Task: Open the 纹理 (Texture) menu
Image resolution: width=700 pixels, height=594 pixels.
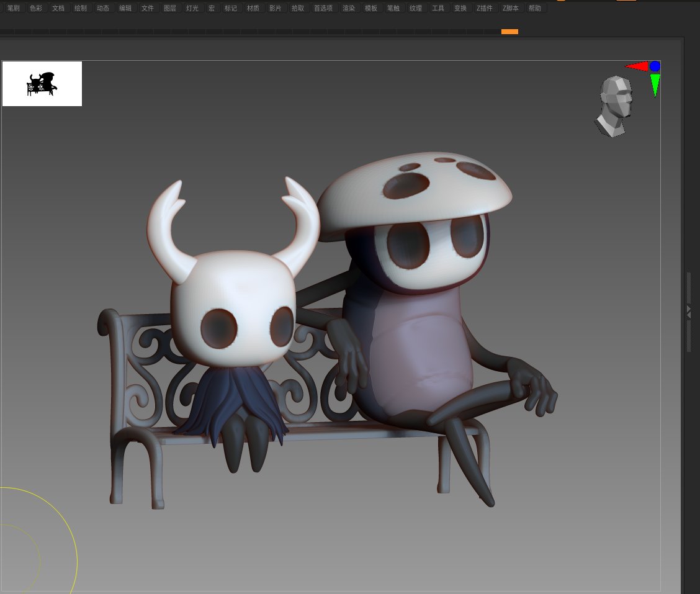Action: pyautogui.click(x=416, y=8)
